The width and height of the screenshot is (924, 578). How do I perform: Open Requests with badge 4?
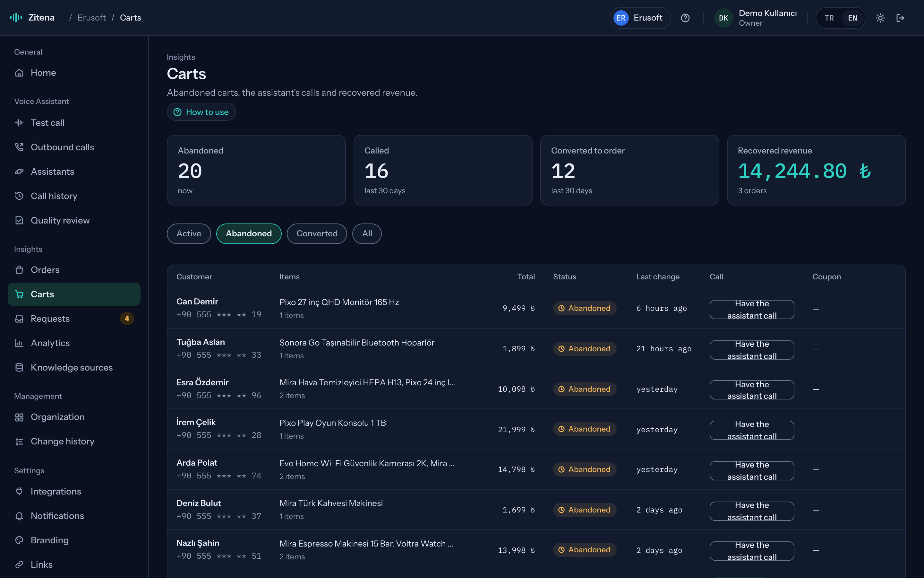(74, 319)
